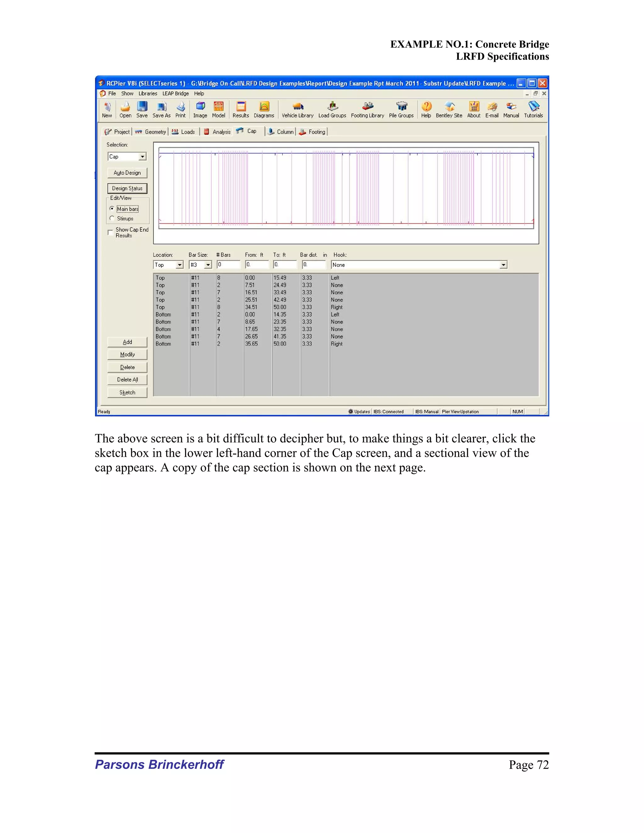
Task: Click the Add button
Action: click(127, 342)
